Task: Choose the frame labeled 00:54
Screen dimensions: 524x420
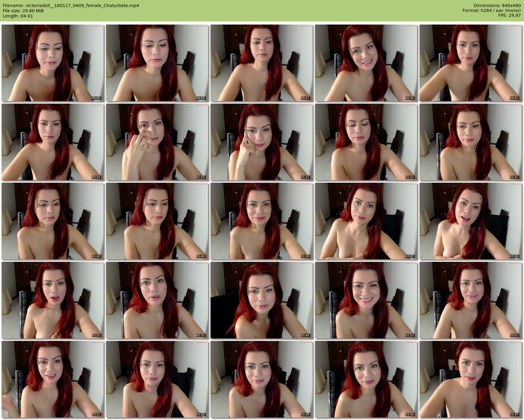Action: pos(53,142)
